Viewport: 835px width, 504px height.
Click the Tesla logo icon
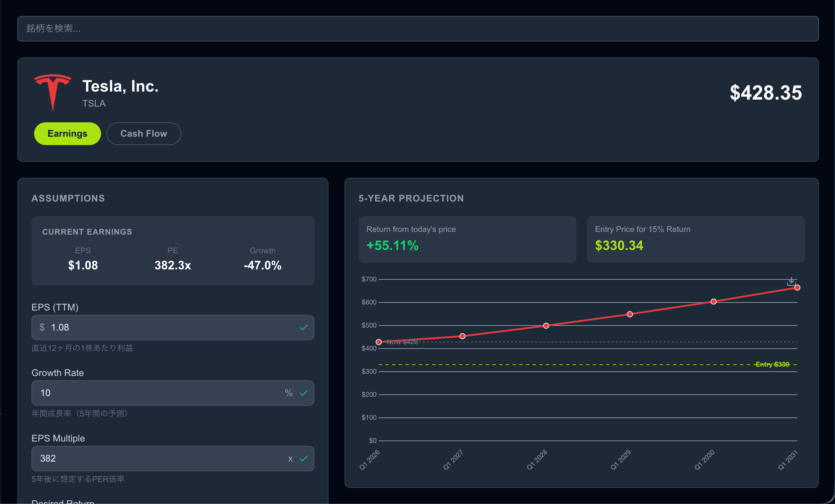tap(53, 92)
